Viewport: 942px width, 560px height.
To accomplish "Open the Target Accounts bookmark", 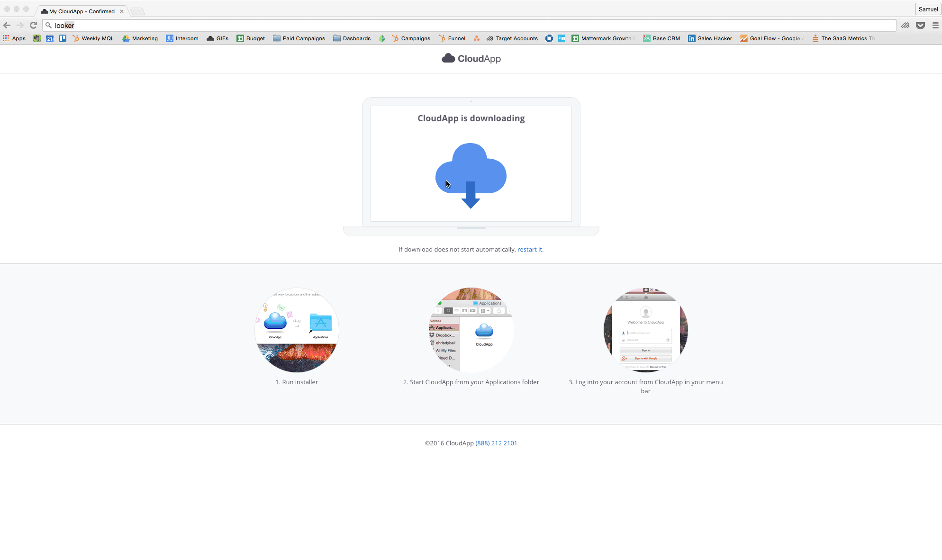I will pyautogui.click(x=512, y=38).
